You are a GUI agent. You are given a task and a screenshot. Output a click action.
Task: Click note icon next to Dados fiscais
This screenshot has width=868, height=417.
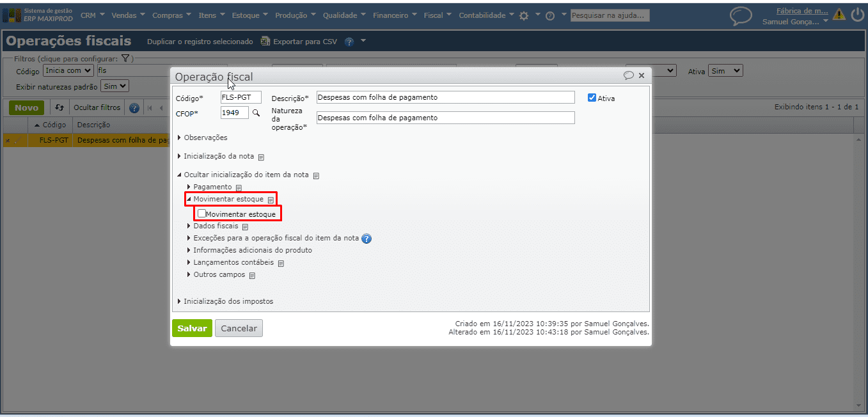point(245,226)
